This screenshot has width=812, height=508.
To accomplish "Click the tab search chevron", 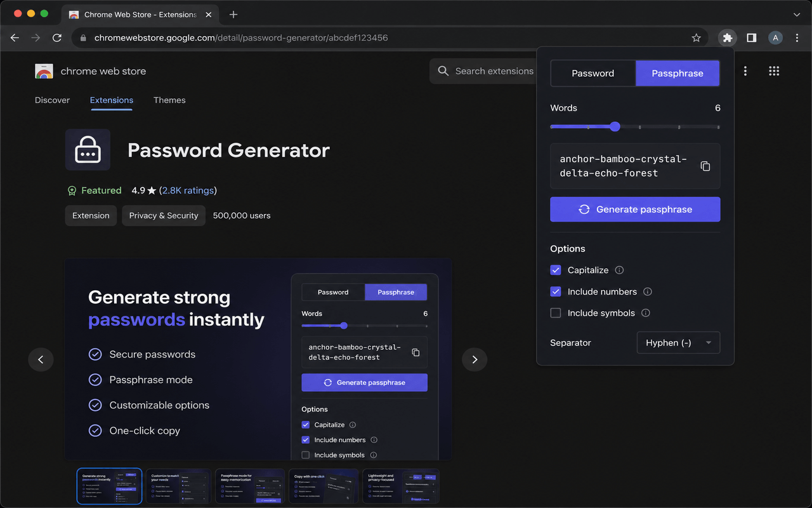I will click(797, 14).
